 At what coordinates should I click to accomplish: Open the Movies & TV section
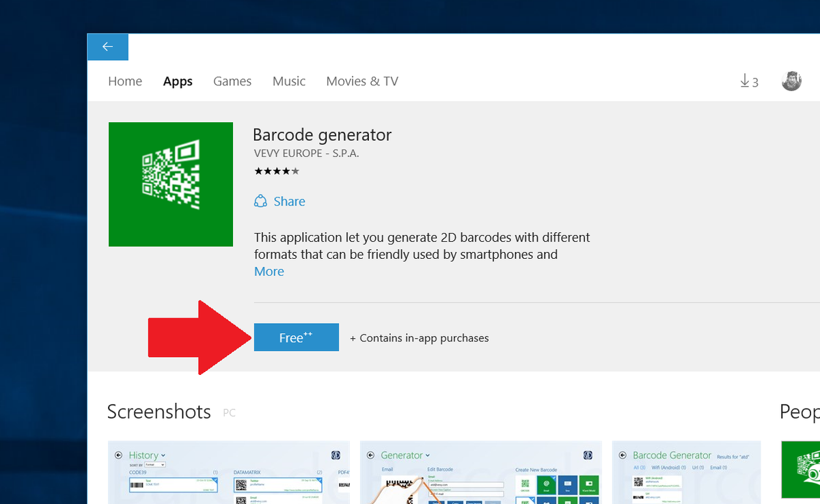[x=361, y=81]
